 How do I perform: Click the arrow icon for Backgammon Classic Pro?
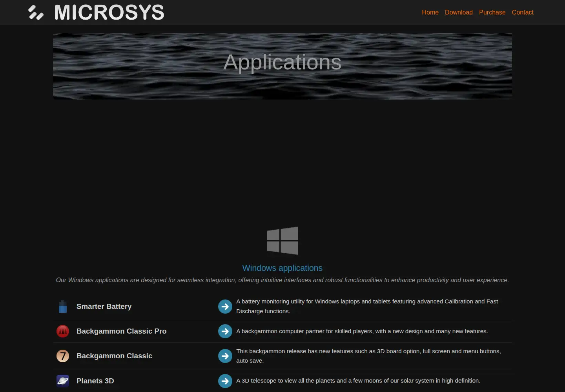point(225,331)
